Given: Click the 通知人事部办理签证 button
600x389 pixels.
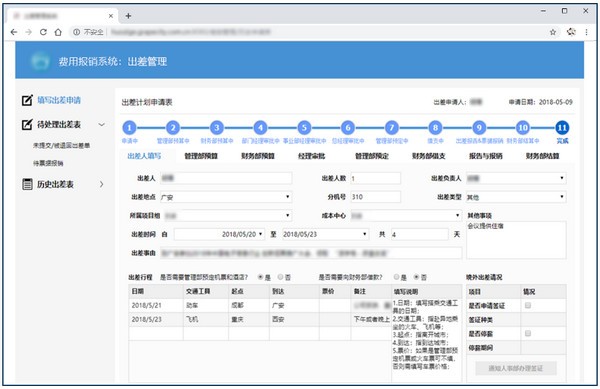Looking at the screenshot, I should 516,368.
